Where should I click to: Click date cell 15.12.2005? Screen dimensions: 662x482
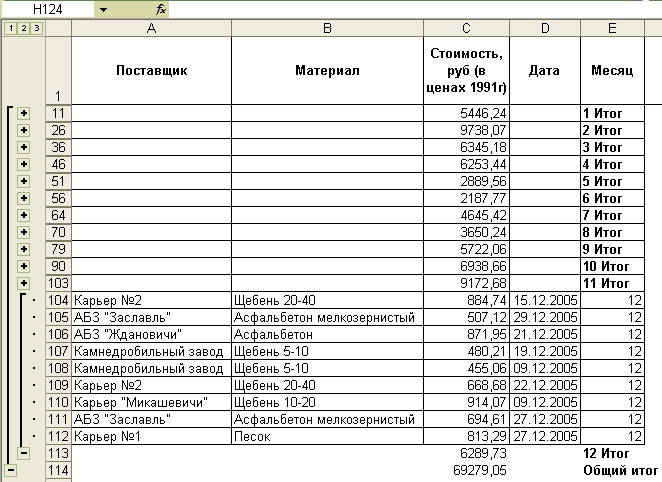[x=545, y=300]
